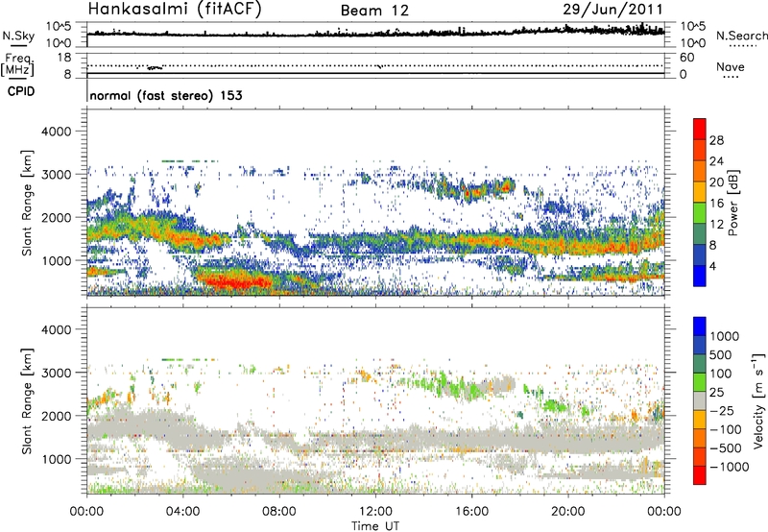Click the 08:00 time axis tick
The height and width of the screenshot is (532, 768).
279,512
